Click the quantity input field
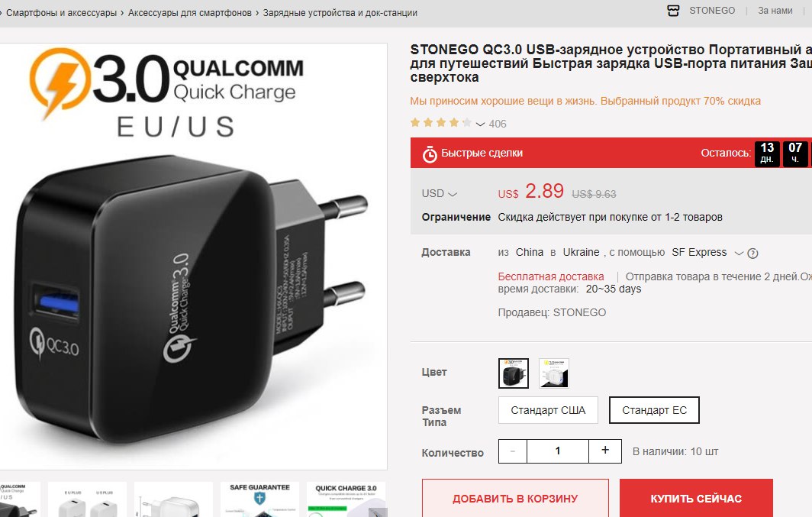Viewport: 812px width, 517px height. (x=558, y=451)
